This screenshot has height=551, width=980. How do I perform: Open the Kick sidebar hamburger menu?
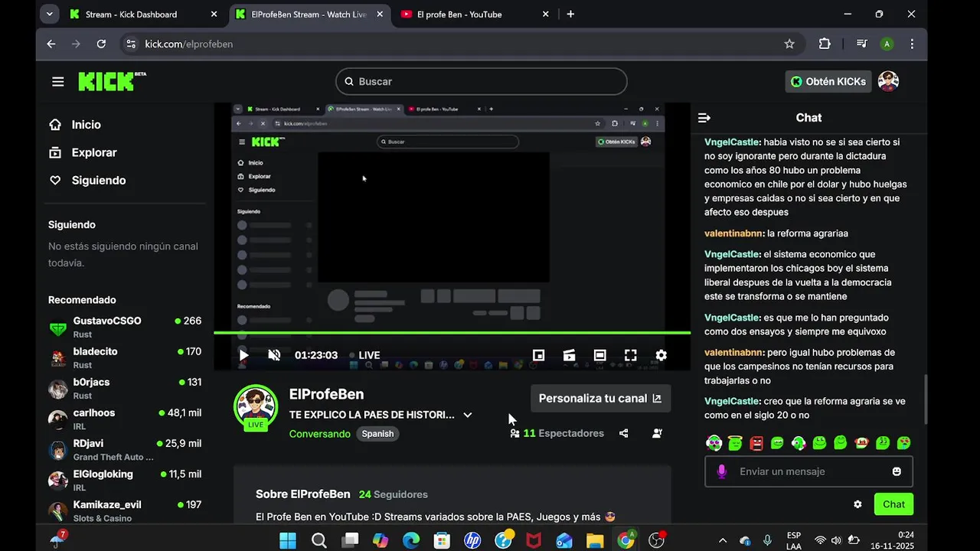[x=58, y=82]
